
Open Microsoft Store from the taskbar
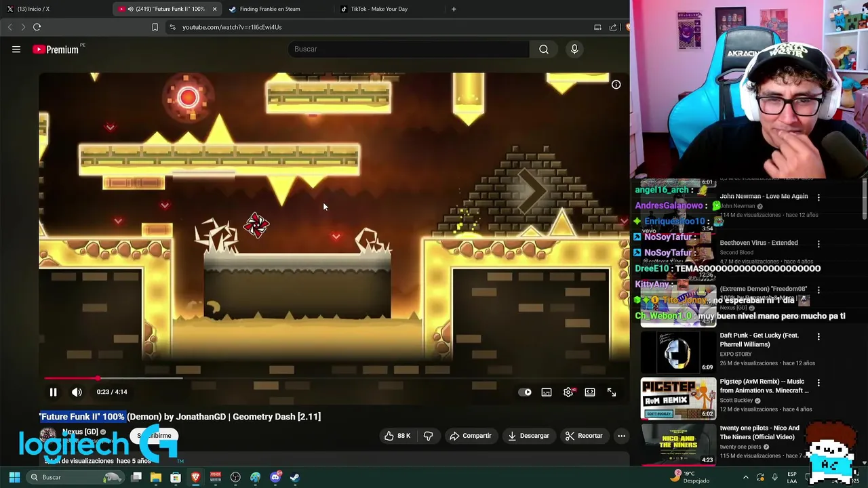(176, 477)
